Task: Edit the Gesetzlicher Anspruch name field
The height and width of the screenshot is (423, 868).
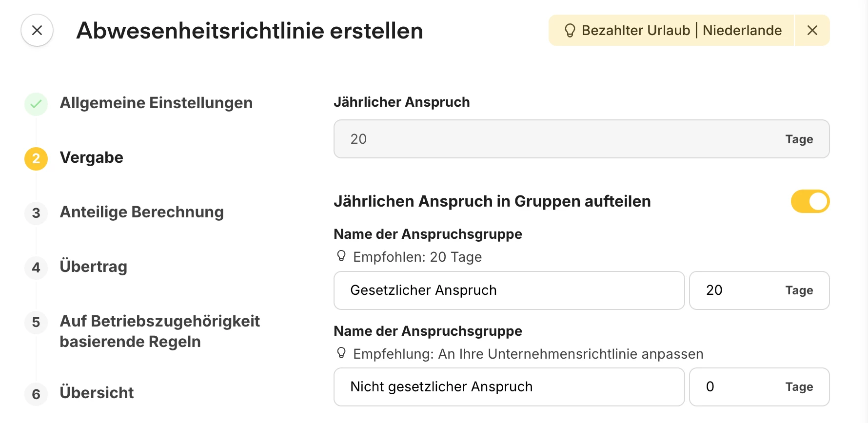Action: tap(509, 290)
